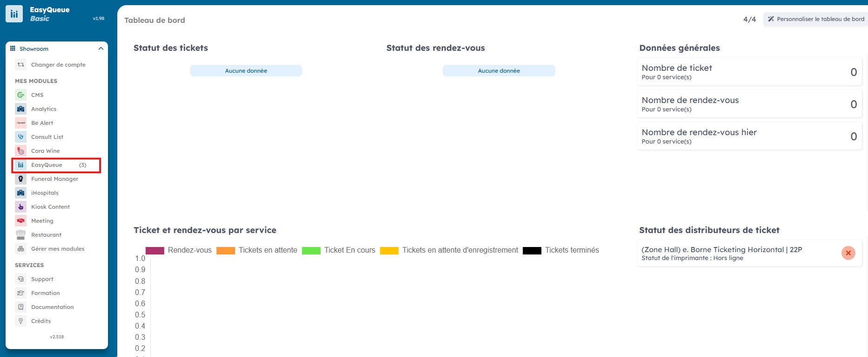Click the Restaurant chef hat icon
868x357 pixels.
tap(20, 235)
